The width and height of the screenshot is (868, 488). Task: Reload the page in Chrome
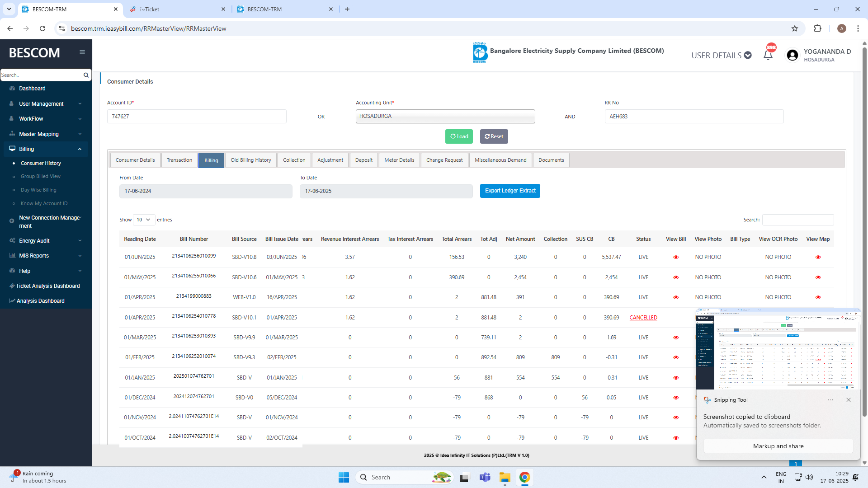(42, 28)
